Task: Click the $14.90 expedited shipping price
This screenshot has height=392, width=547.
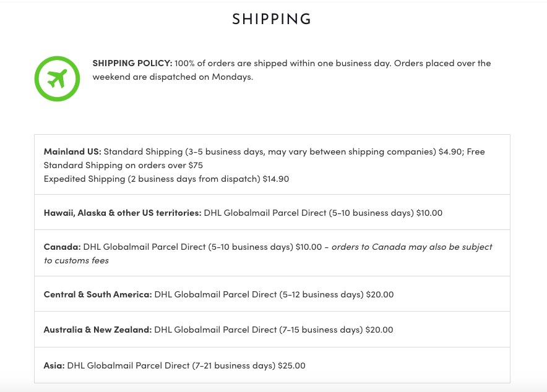Action: click(x=275, y=179)
